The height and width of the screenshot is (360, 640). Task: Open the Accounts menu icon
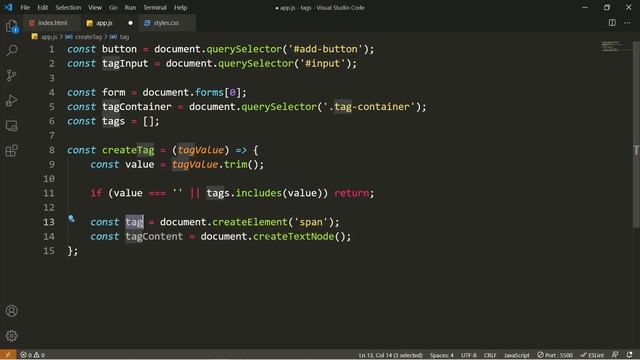pos(11,311)
